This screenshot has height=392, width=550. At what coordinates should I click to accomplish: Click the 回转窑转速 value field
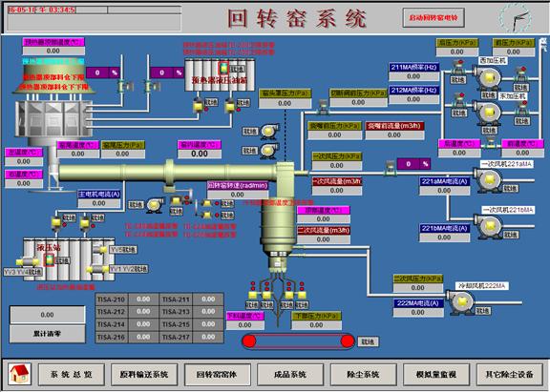point(238,195)
